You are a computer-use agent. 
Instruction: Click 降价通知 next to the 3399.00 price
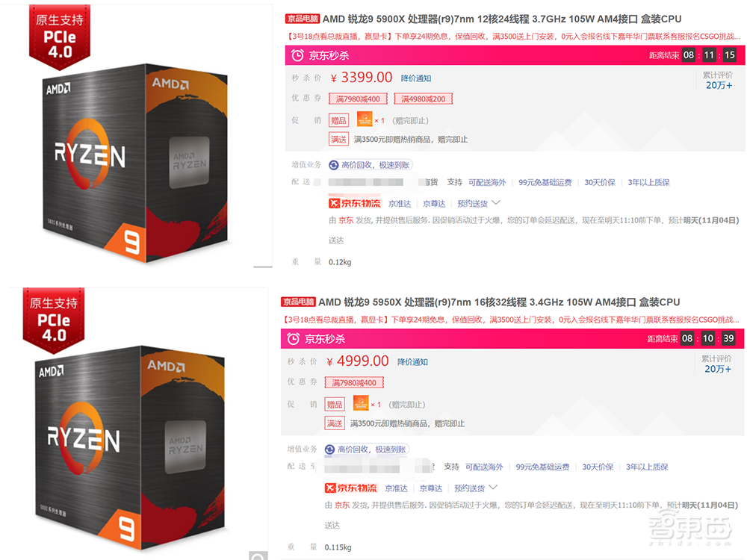416,78
